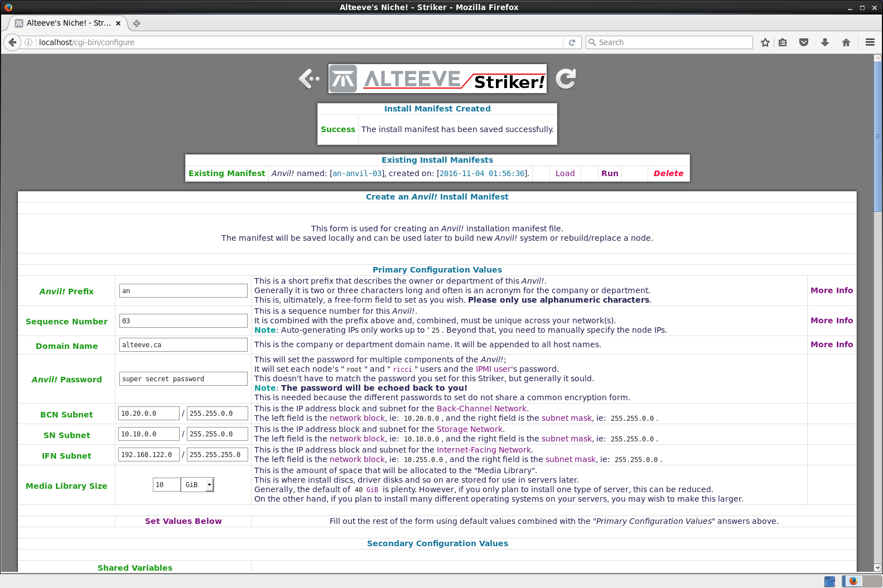
Task: Click subnet mask link in SN row
Action: click(567, 439)
